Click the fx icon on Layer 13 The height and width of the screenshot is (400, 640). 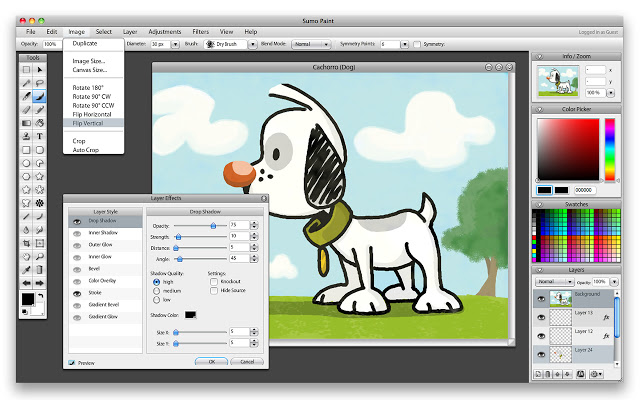606,316
